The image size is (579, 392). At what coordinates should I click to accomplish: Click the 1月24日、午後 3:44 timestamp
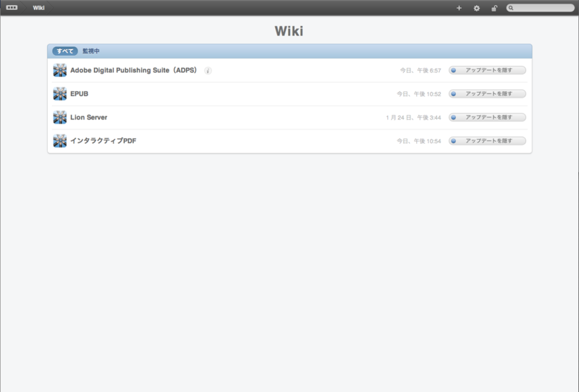click(x=413, y=118)
